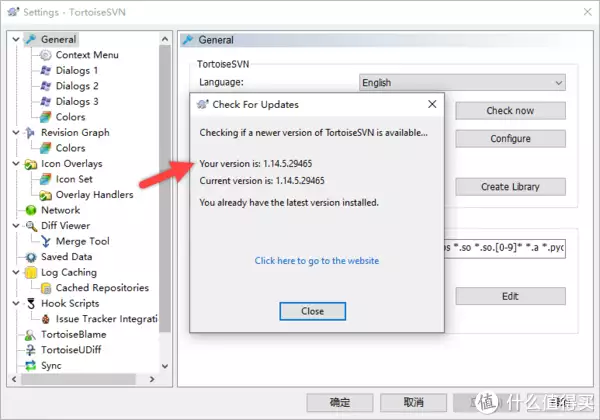Select Issue Tracker Integration tree row
The image size is (600, 420).
pyautogui.click(x=106, y=319)
